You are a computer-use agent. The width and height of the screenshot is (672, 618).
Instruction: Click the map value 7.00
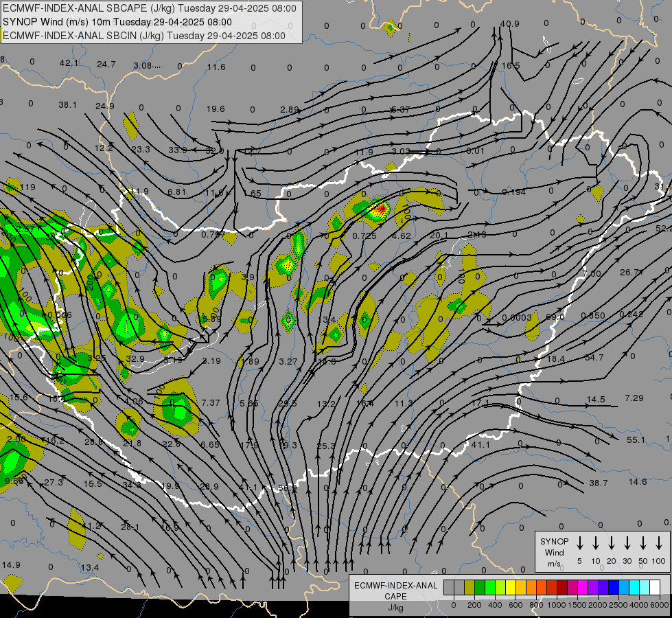(x=592, y=273)
